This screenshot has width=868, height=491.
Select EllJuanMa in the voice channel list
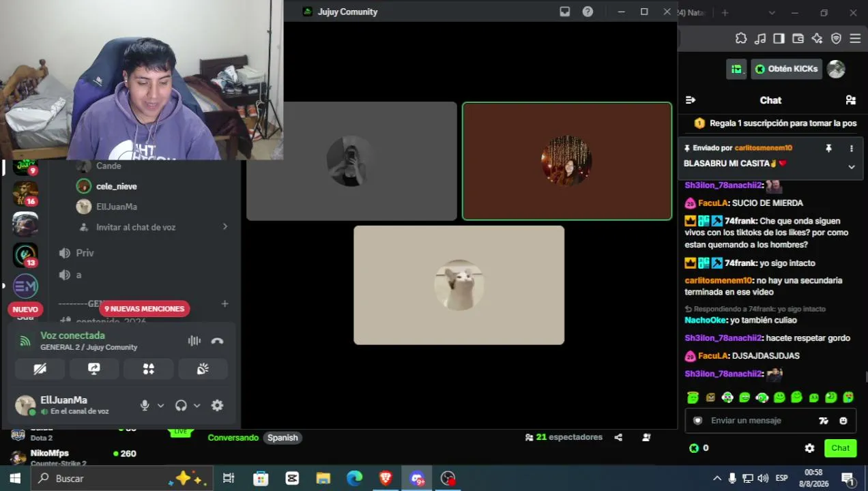point(117,207)
